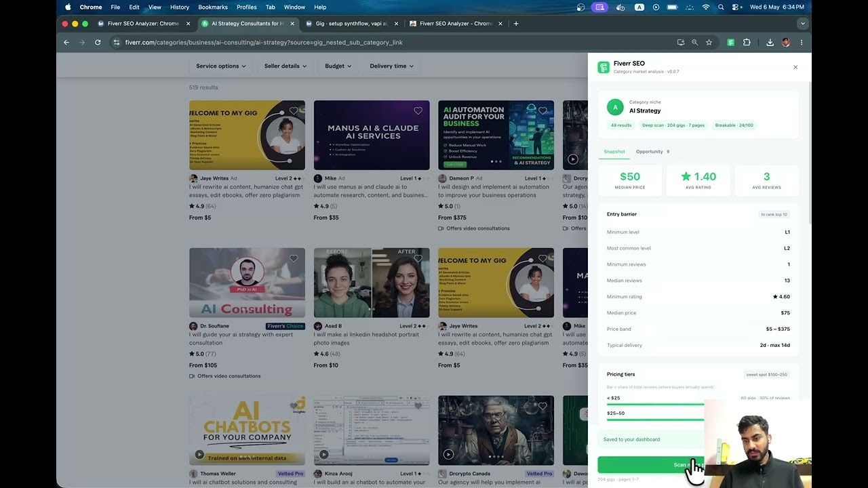The image size is (868, 488).
Task: Open the Chrome extensions puzzle icon
Action: tap(747, 42)
